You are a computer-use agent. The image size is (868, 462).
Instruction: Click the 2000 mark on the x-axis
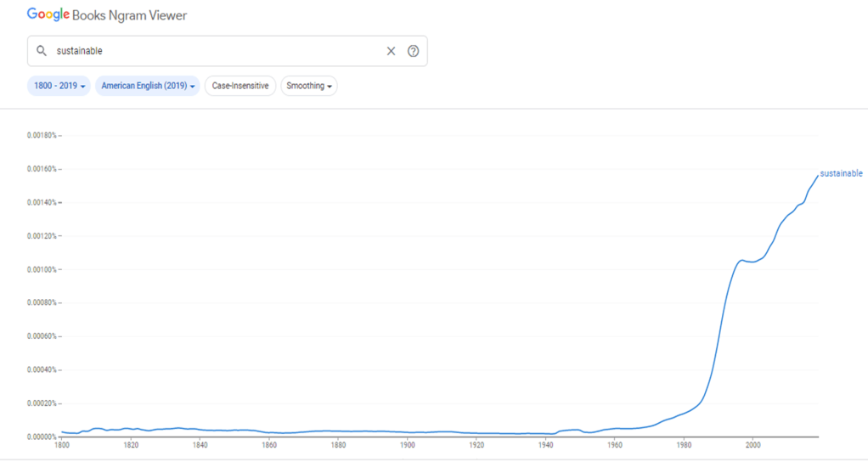[x=752, y=445]
